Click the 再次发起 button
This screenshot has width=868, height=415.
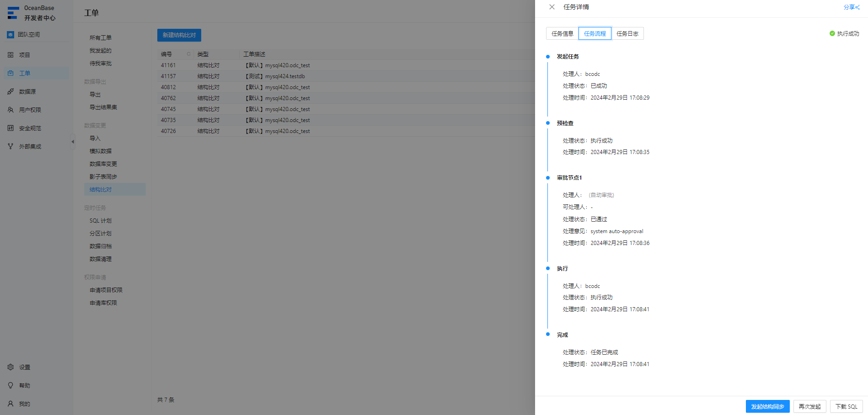pyautogui.click(x=809, y=406)
